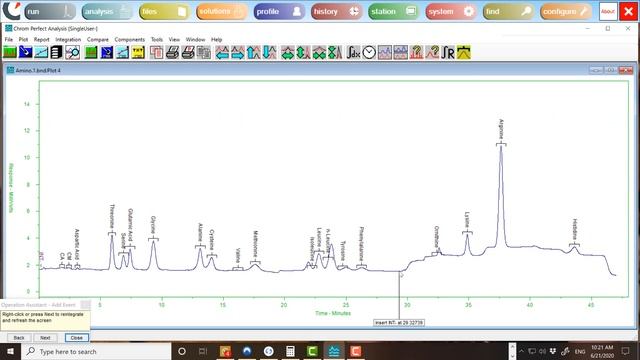The height and width of the screenshot is (360, 640).
Task: Open the Tools menu
Action: (x=157, y=40)
